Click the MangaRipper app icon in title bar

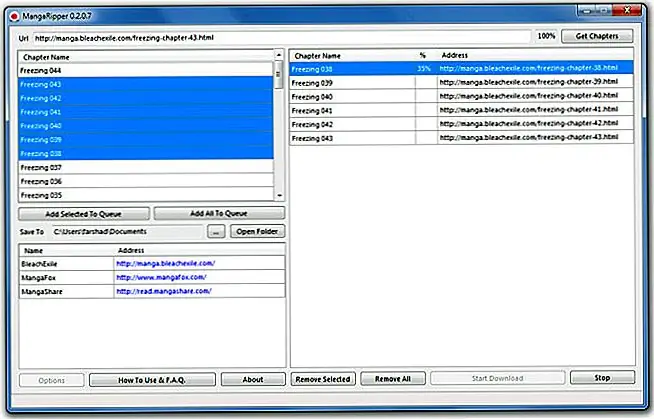12,10
